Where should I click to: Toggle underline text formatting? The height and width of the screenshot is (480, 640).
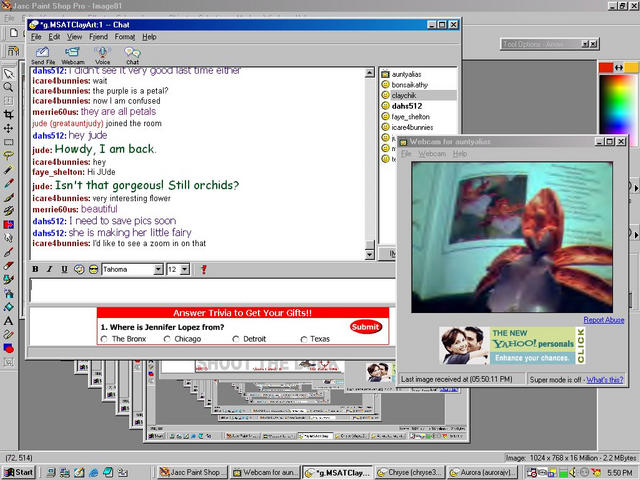(64, 269)
